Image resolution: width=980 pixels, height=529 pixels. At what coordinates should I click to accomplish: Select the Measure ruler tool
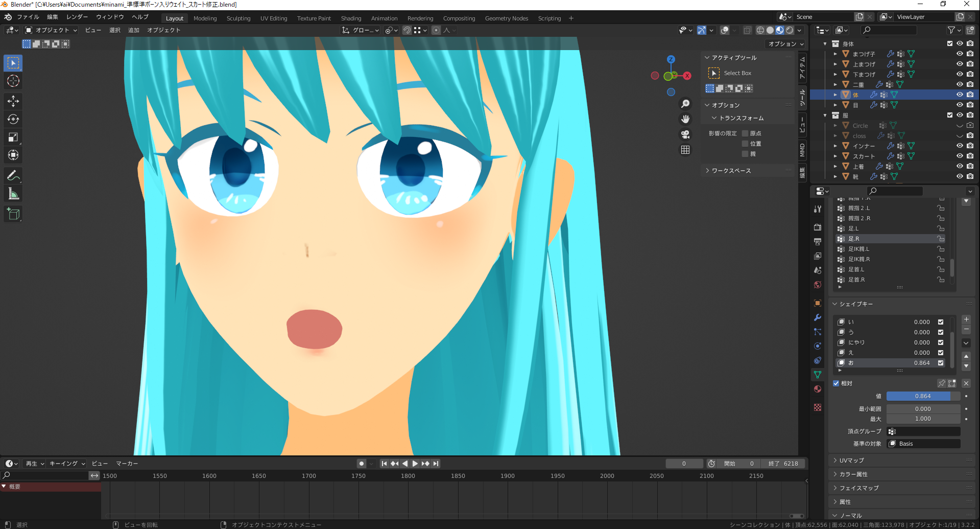(x=13, y=194)
